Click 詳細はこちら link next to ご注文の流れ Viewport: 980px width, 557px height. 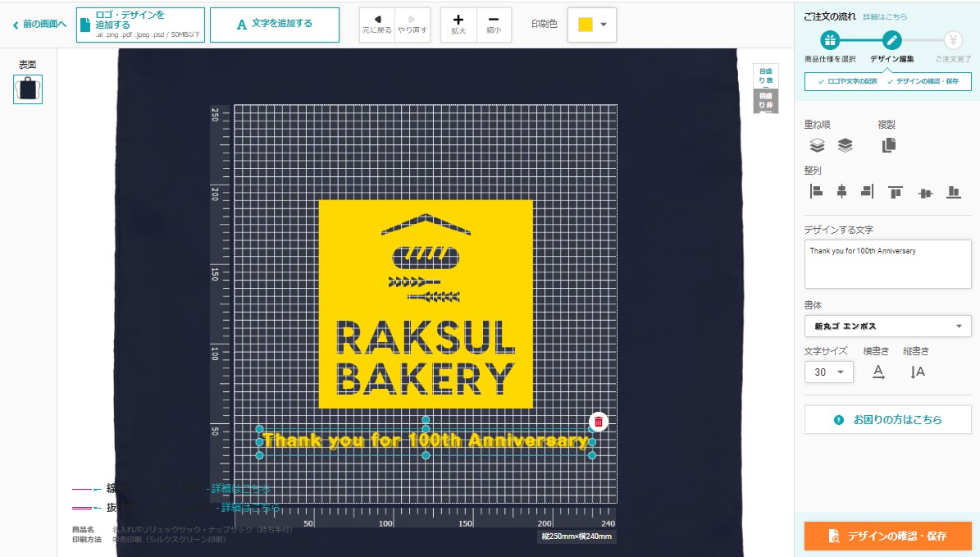884,17
